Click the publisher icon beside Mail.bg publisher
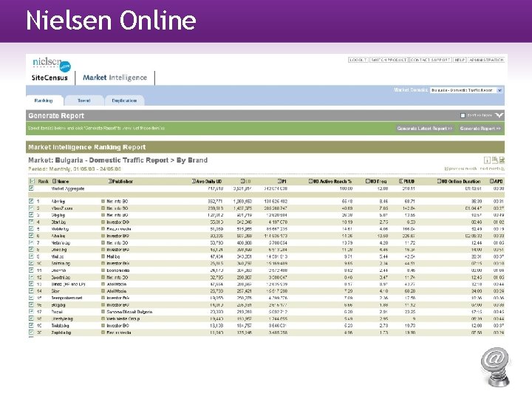This screenshot has height=399, width=532. pyautogui.click(x=103, y=256)
